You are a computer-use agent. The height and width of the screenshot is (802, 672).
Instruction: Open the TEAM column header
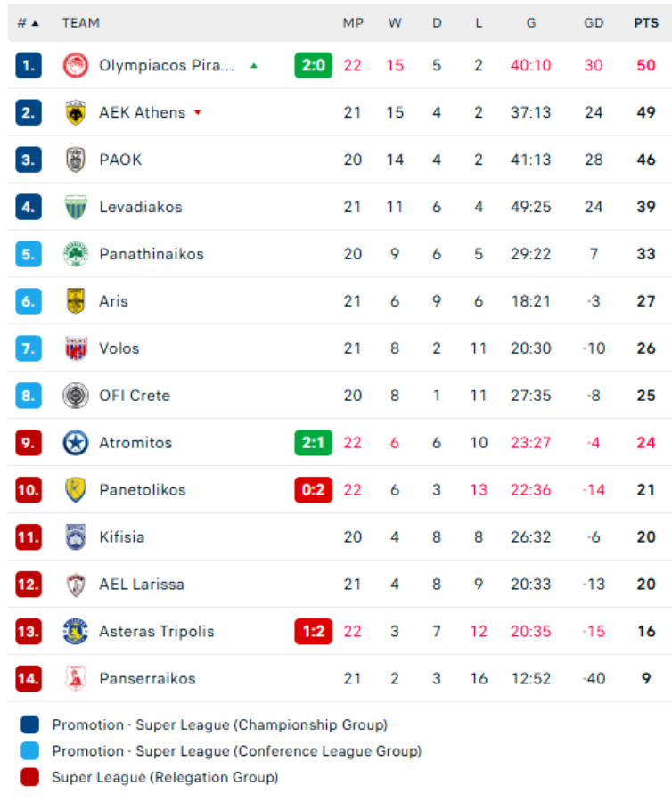coord(81,23)
